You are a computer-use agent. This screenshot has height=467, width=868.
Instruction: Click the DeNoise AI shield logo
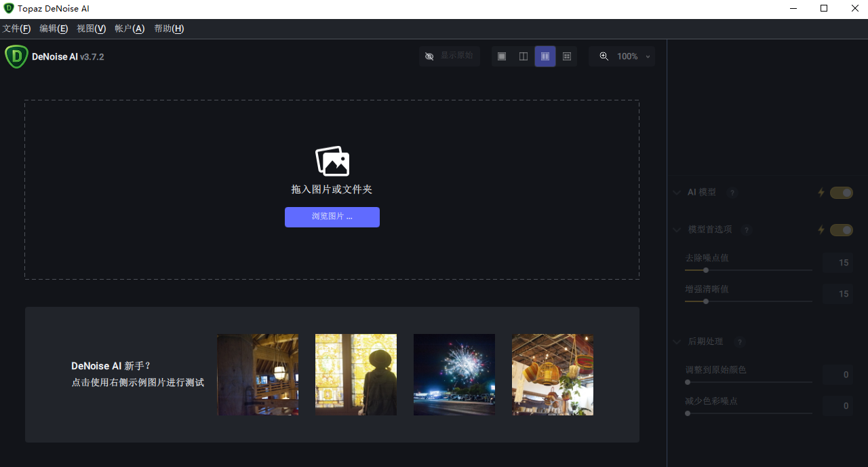click(16, 57)
